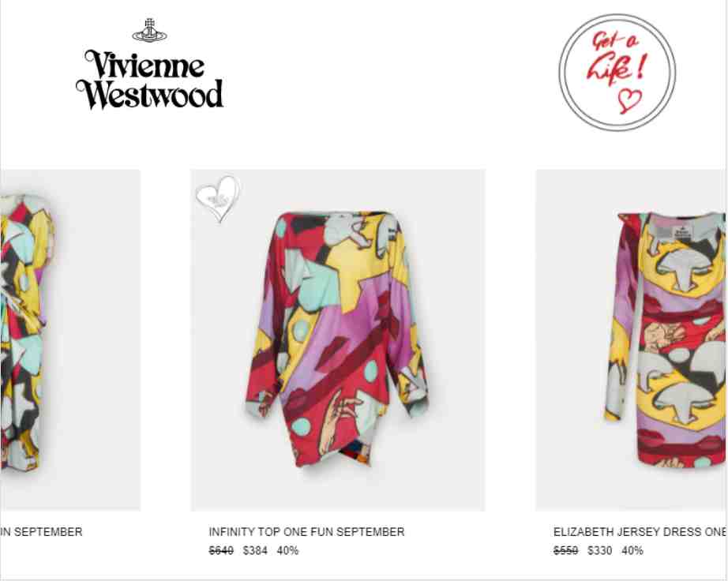Toggle wishlist heart on Infinity Top
Screen dimensions: 728x581
pyautogui.click(x=218, y=199)
